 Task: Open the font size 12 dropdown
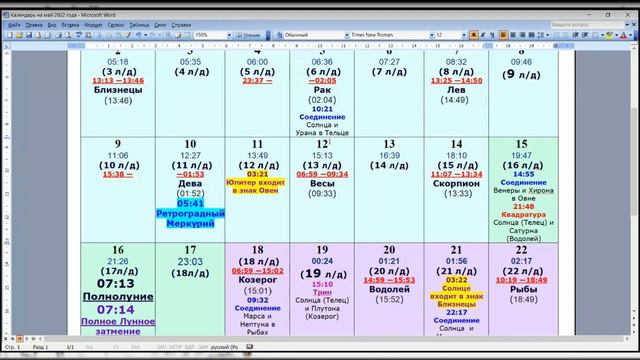click(x=464, y=35)
